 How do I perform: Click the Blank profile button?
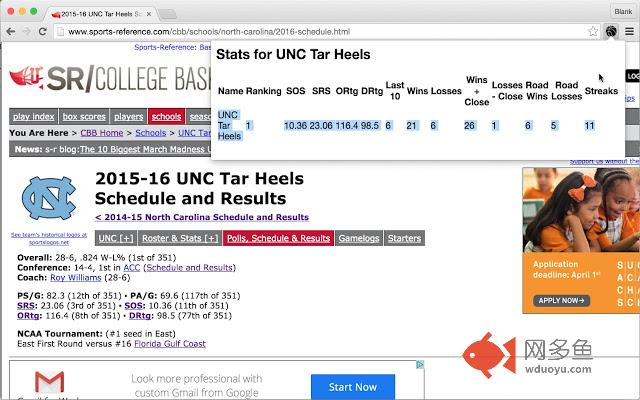pyautogui.click(x=623, y=11)
